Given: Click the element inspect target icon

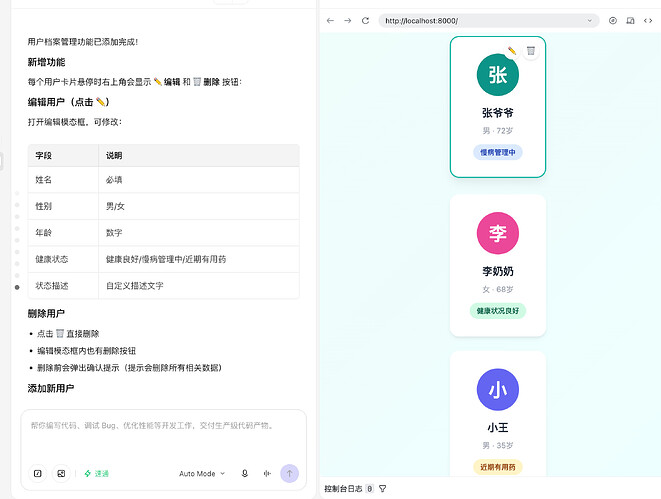Looking at the screenshot, I should 613,21.
